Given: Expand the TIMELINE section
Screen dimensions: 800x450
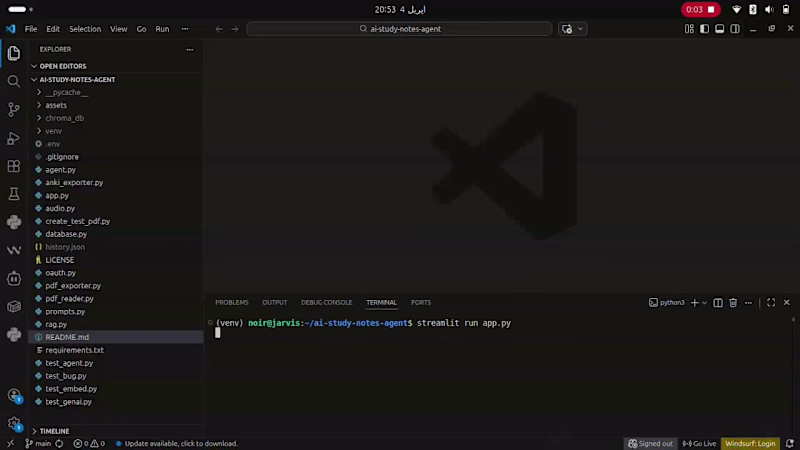Looking at the screenshot, I should (x=34, y=431).
